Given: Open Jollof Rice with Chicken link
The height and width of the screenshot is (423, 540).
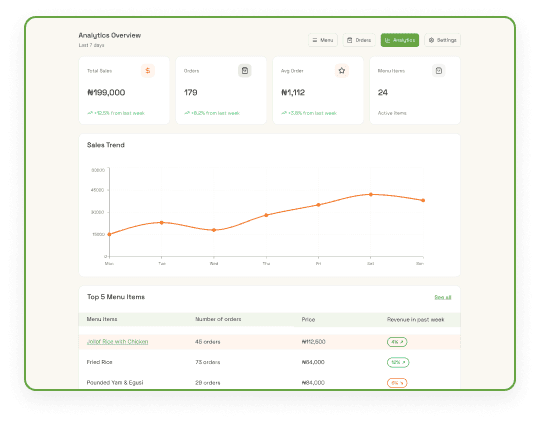Looking at the screenshot, I should (117, 341).
